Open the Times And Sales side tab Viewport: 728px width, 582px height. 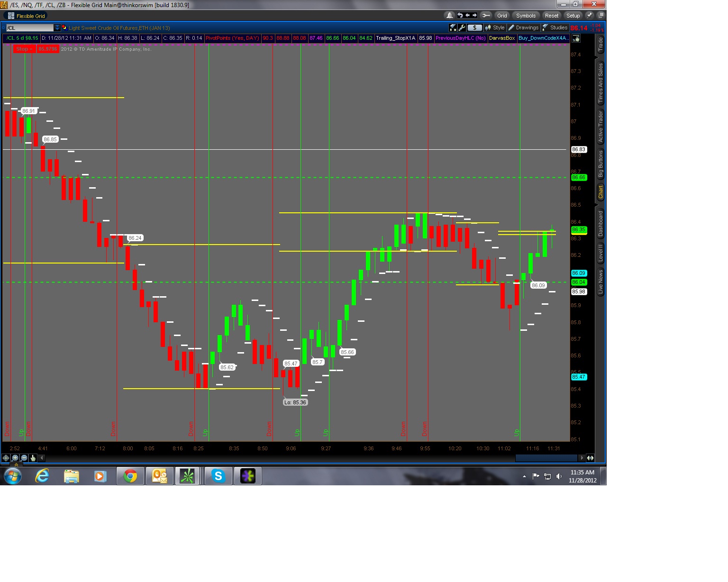coord(601,83)
